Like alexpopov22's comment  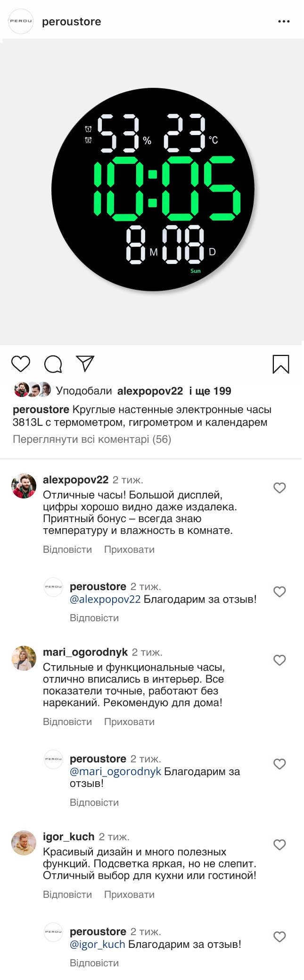tap(279, 488)
